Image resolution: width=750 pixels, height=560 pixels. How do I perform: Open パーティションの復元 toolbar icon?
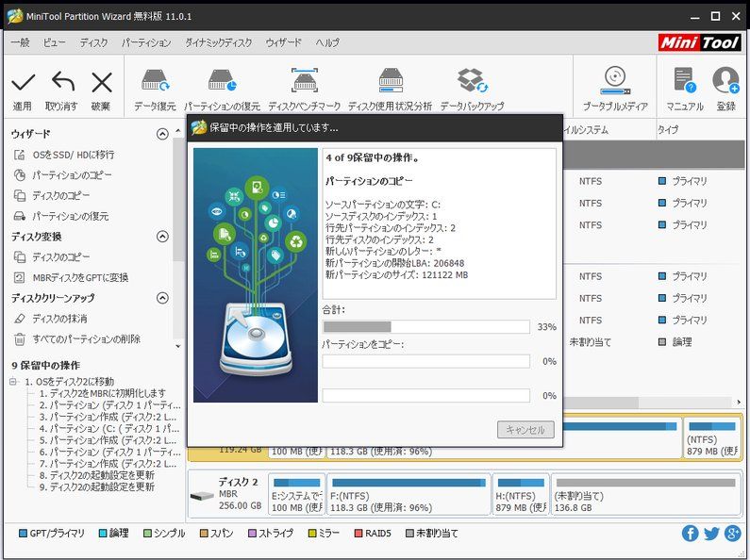(x=222, y=80)
